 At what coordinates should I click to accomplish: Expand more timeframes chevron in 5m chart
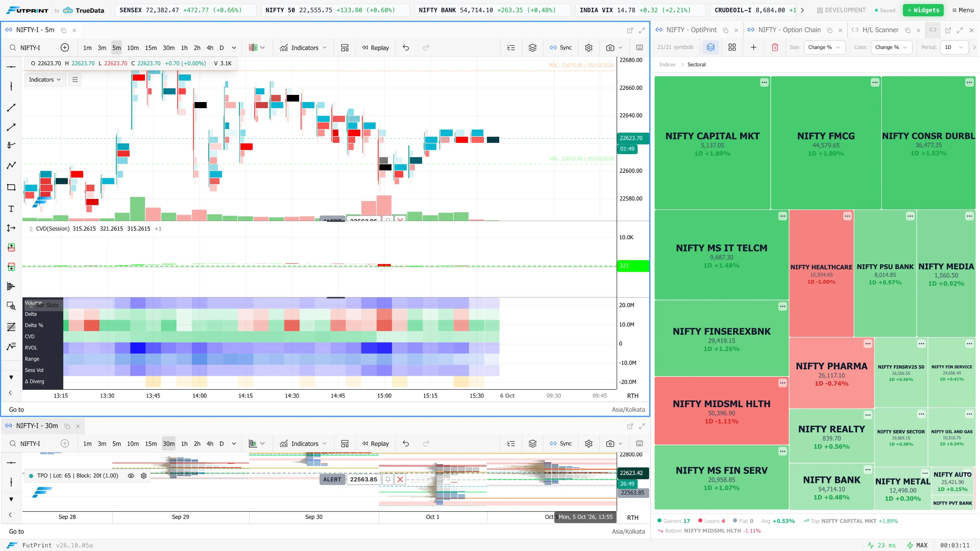click(234, 48)
